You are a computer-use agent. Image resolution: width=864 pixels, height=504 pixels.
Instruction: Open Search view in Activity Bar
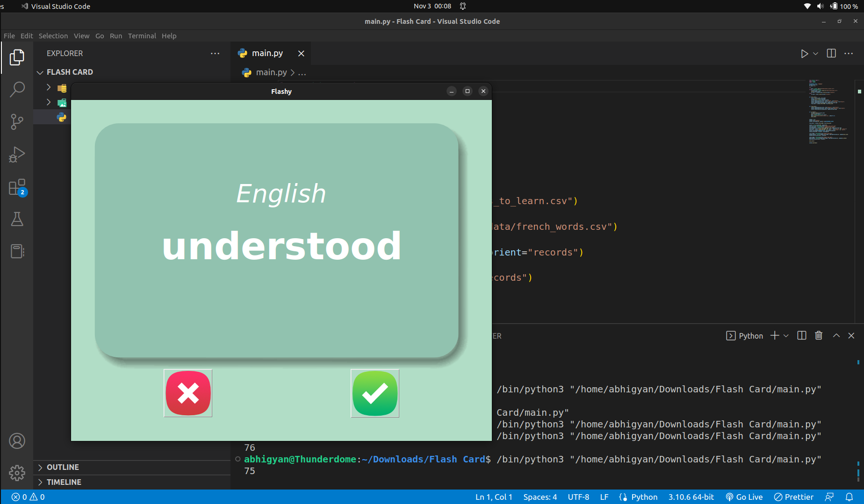tap(17, 89)
